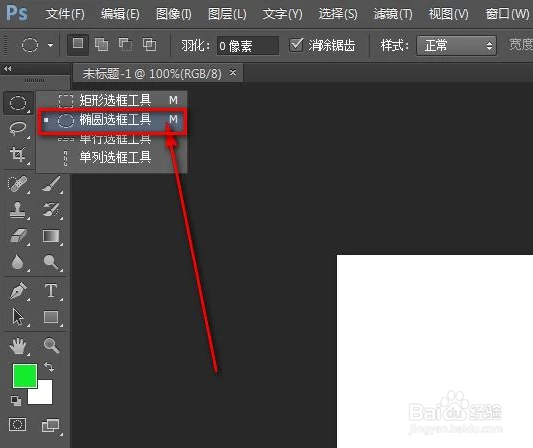Viewport: 533px width, 448px height.
Task: Select the Zoom magnifier tool
Action: [x=51, y=345]
